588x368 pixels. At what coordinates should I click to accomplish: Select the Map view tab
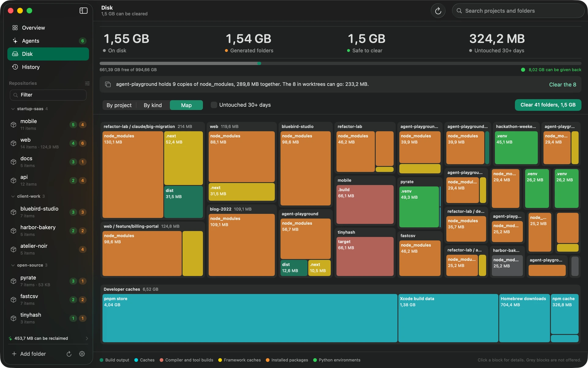[x=186, y=105]
